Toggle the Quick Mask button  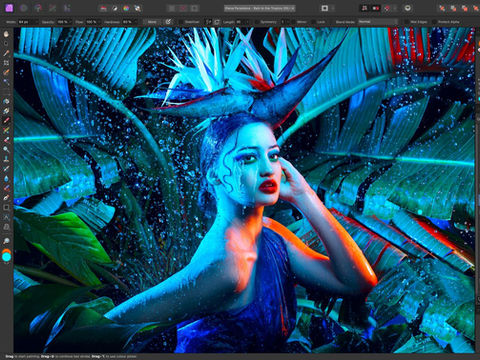tap(325, 8)
